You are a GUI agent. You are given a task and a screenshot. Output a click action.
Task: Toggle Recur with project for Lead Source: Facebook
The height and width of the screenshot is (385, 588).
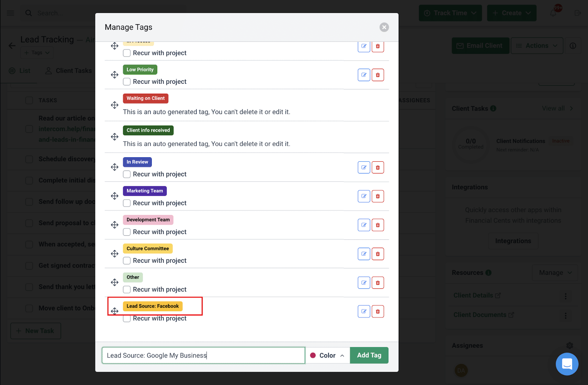pos(127,319)
